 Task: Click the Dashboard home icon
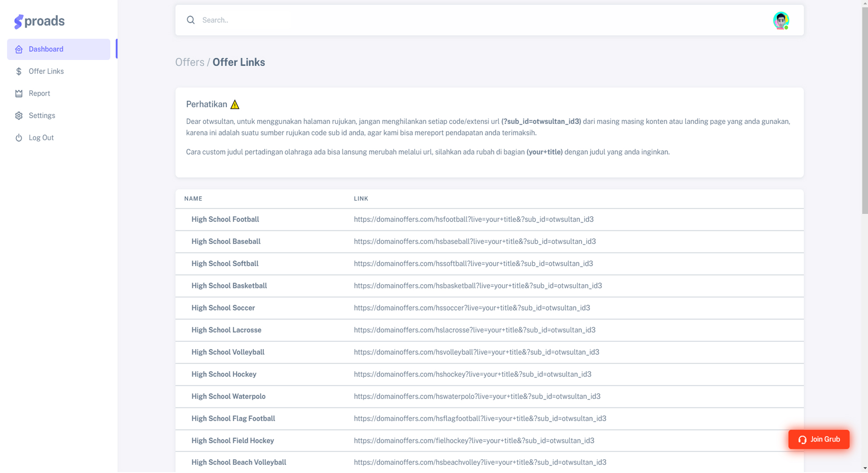[x=19, y=49]
